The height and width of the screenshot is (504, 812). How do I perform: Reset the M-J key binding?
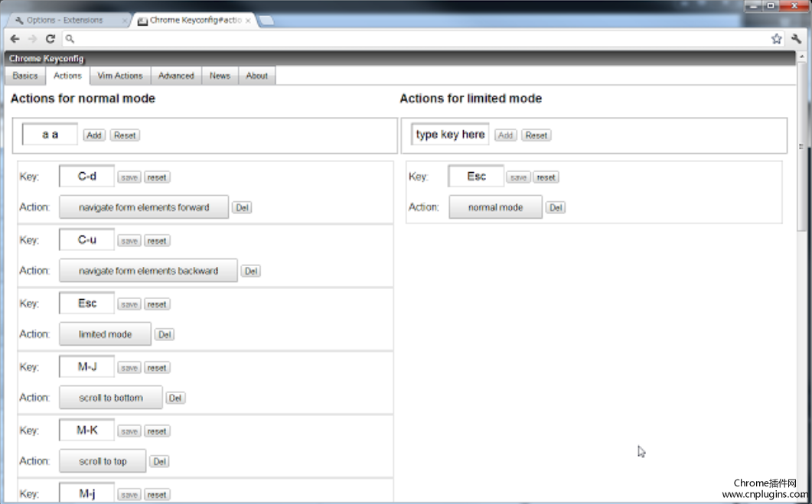coord(157,368)
